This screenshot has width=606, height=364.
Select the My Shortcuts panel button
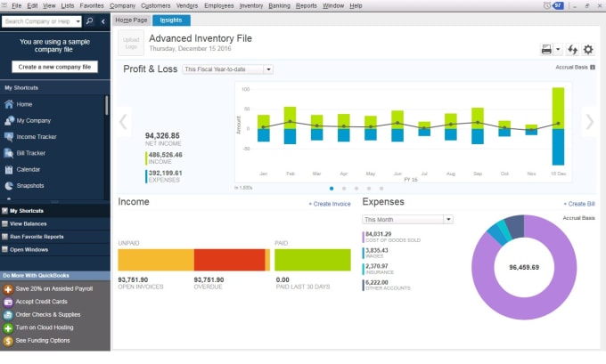(x=55, y=211)
